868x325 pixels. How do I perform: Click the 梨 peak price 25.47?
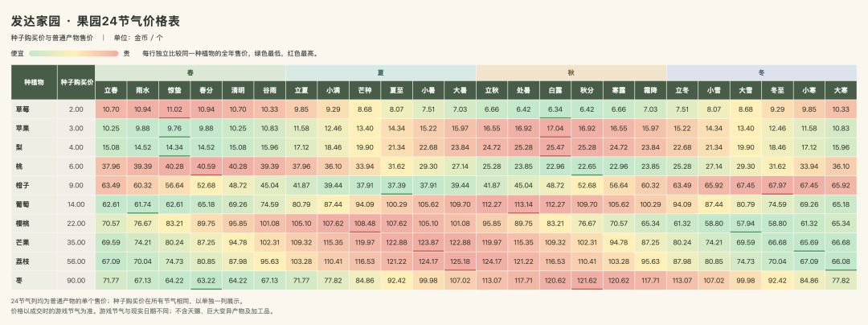pyautogui.click(x=555, y=147)
